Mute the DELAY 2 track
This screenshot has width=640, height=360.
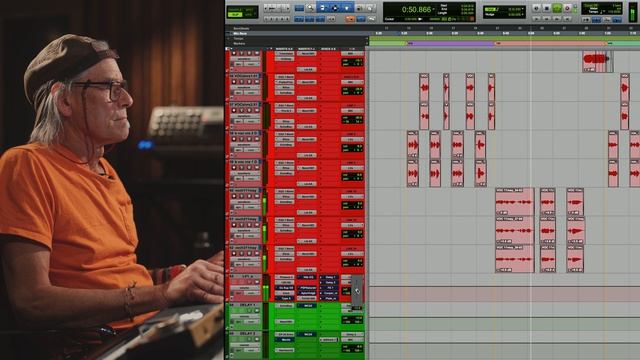click(257, 339)
